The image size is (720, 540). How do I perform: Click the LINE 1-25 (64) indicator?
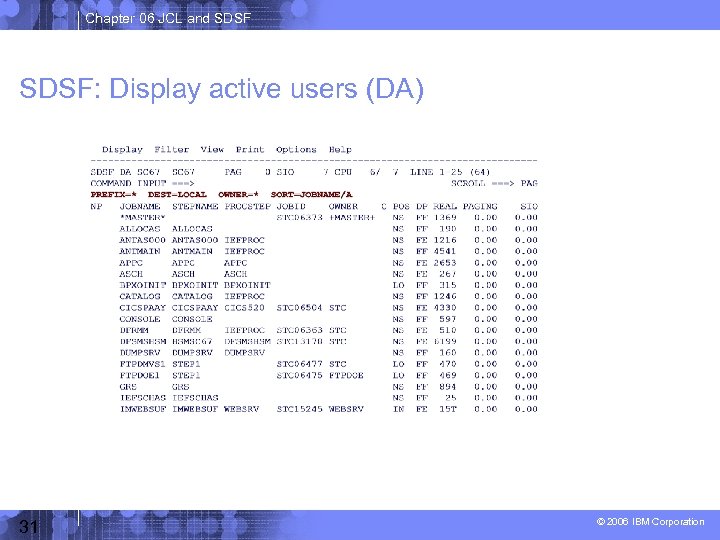click(450, 172)
